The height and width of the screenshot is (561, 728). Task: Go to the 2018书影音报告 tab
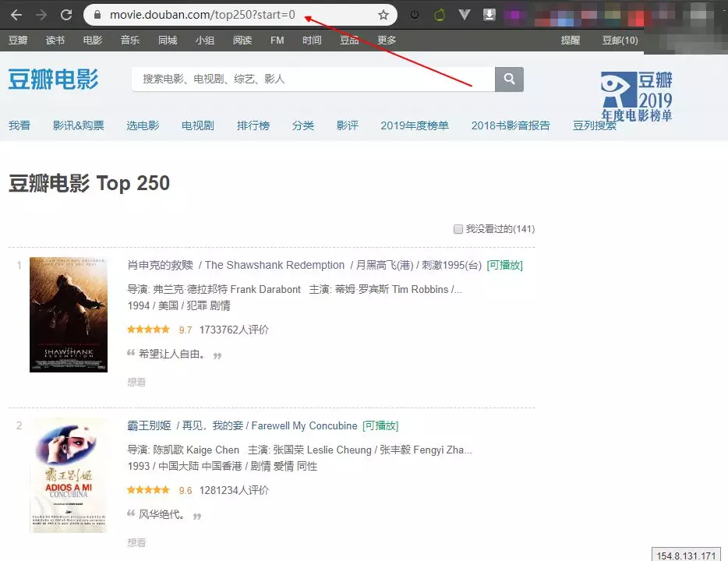(x=511, y=125)
